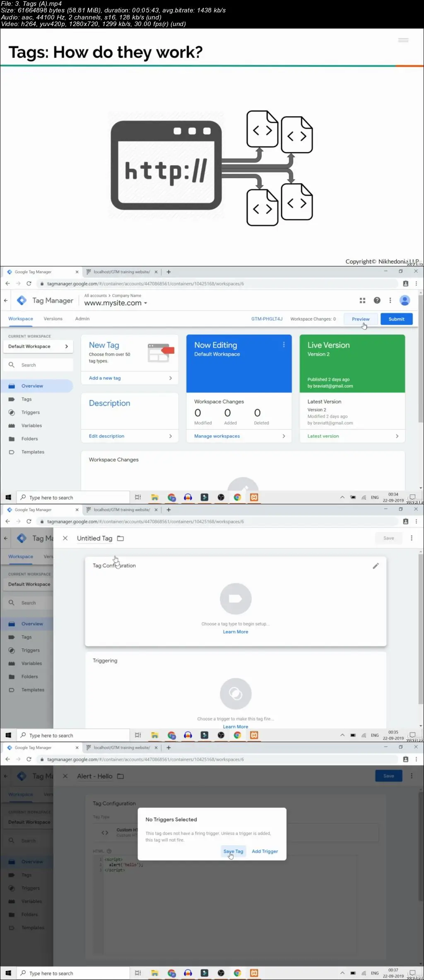Screen dimensions: 424x980
Task: Click the Variables icon in the www.mysite.com workspace sidebar
Action: (x=12, y=426)
